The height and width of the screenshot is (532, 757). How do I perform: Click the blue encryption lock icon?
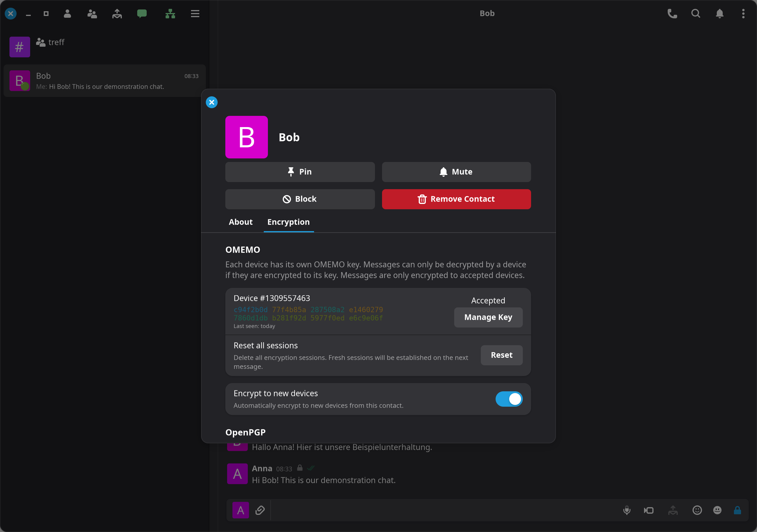737,510
